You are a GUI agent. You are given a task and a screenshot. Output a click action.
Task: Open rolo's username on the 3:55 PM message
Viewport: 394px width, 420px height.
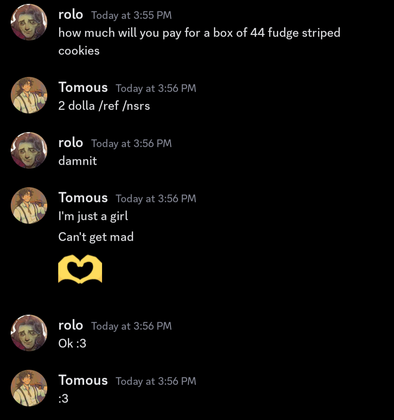[x=71, y=15]
